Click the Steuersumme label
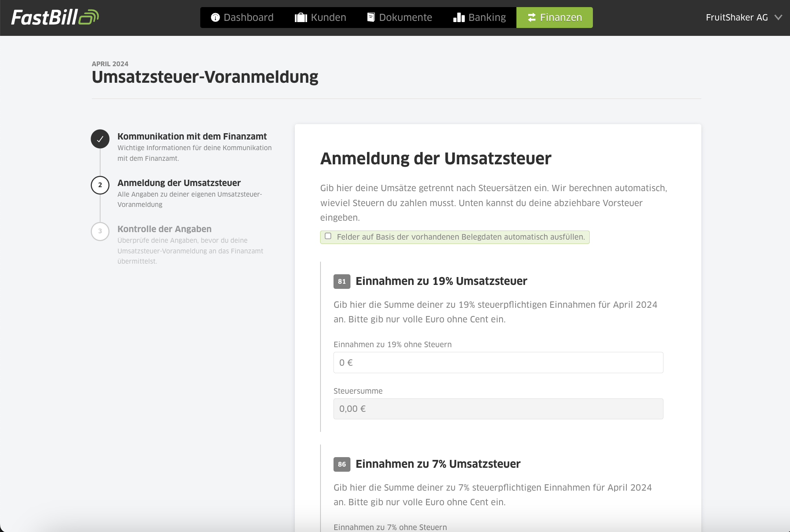This screenshot has width=790, height=532. [358, 391]
